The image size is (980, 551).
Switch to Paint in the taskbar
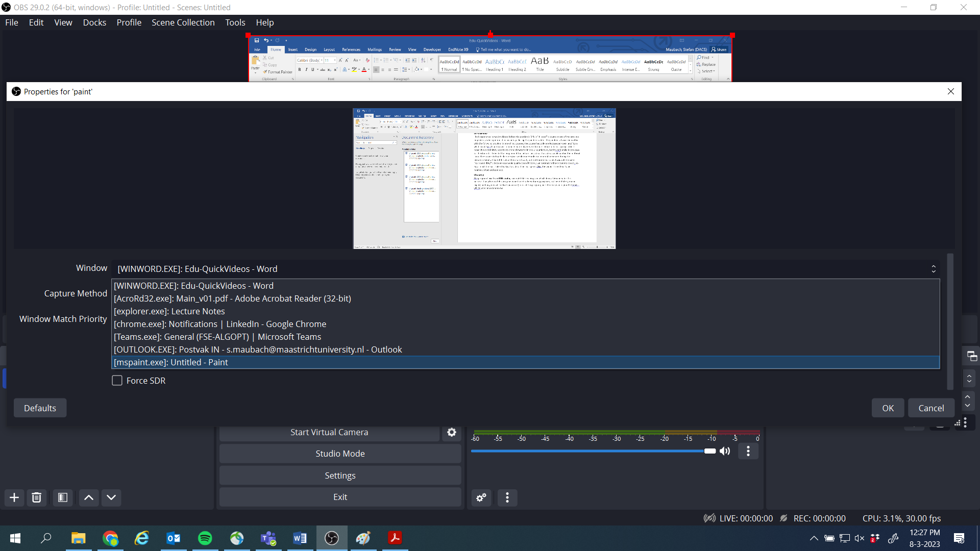(x=363, y=538)
